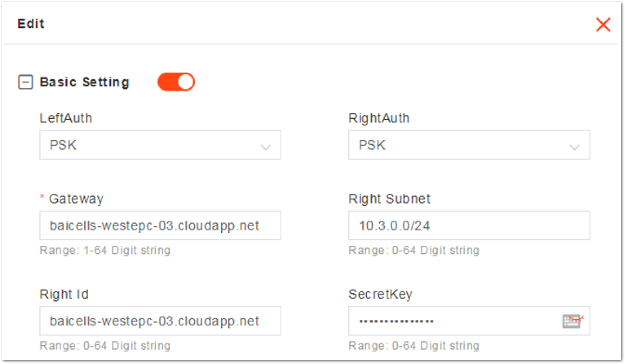
Task: Click the Gateway required field label
Action: [71, 199]
